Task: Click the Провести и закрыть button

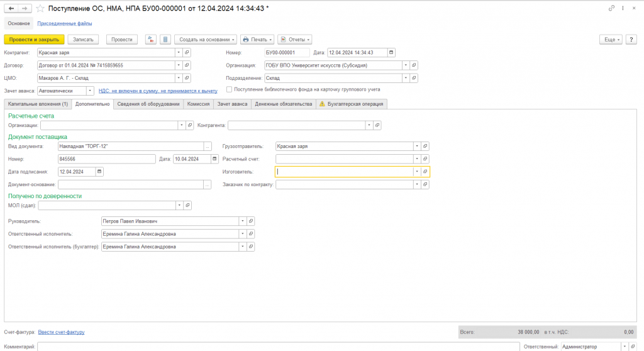Action: pyautogui.click(x=34, y=40)
